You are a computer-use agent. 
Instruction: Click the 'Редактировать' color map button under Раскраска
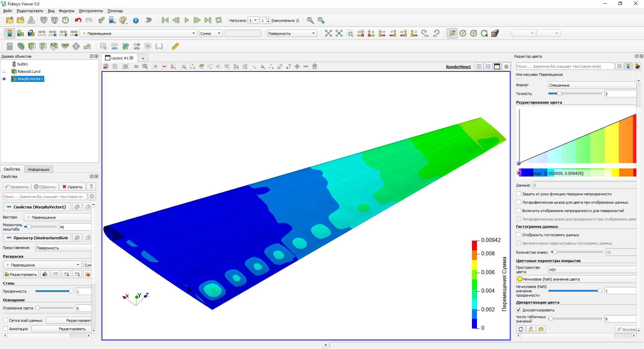coord(21,275)
